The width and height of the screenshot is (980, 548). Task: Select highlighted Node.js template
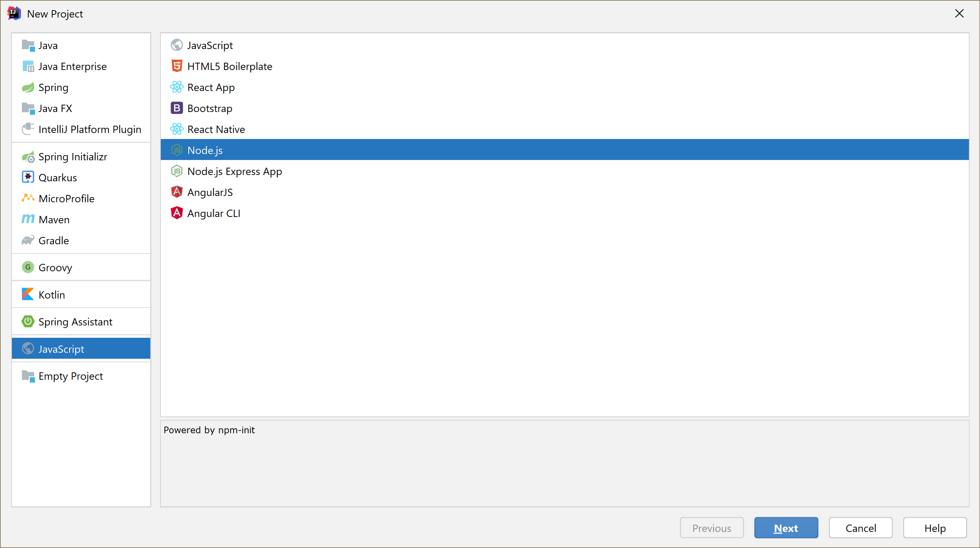[x=565, y=150]
